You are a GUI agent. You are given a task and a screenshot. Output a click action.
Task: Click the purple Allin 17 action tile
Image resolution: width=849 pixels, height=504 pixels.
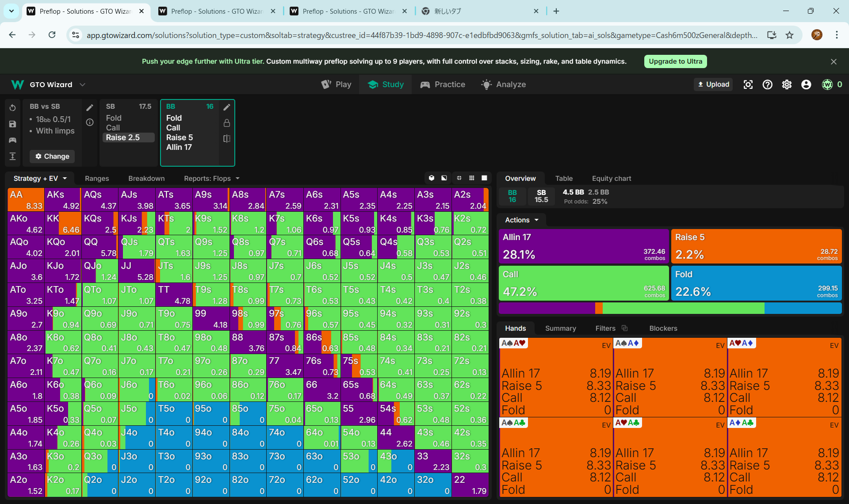pyautogui.click(x=583, y=246)
